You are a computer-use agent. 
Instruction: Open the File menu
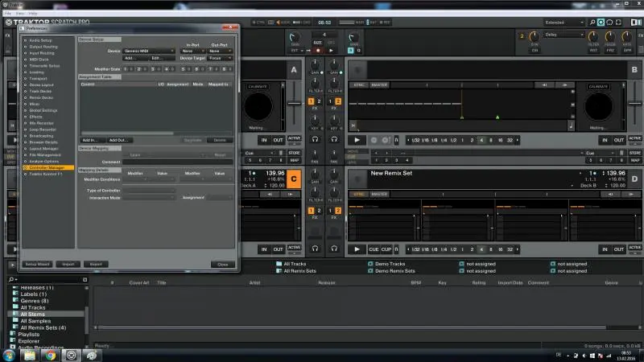click(8, 14)
